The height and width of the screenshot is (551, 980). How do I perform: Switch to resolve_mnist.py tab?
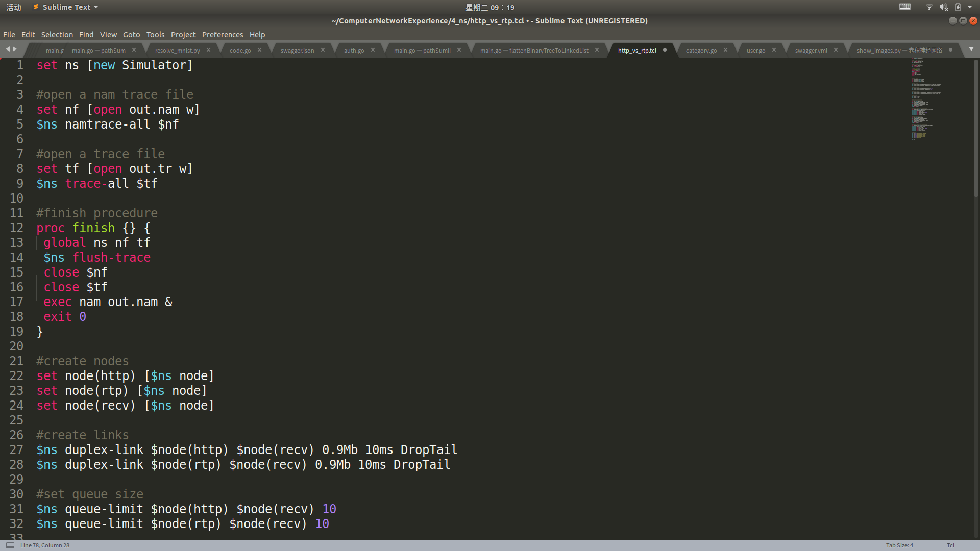tap(177, 51)
